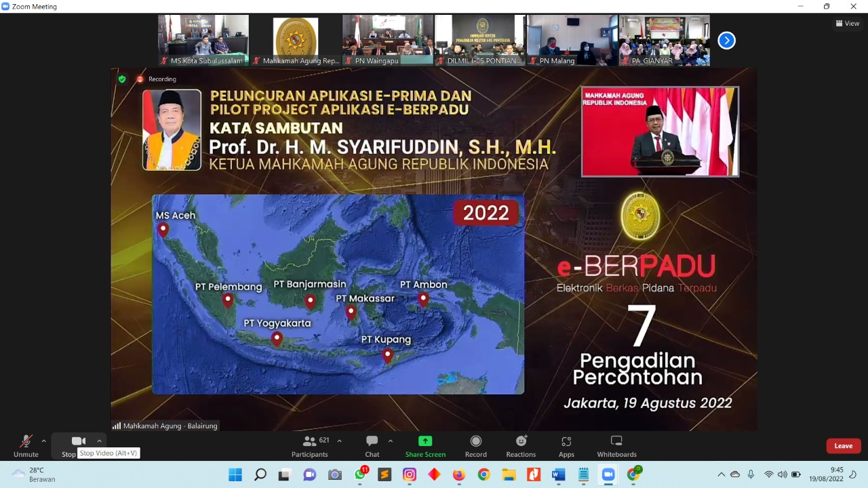Image resolution: width=868 pixels, height=488 pixels.
Task: Expand the Participants options arrow
Action: [x=340, y=441]
